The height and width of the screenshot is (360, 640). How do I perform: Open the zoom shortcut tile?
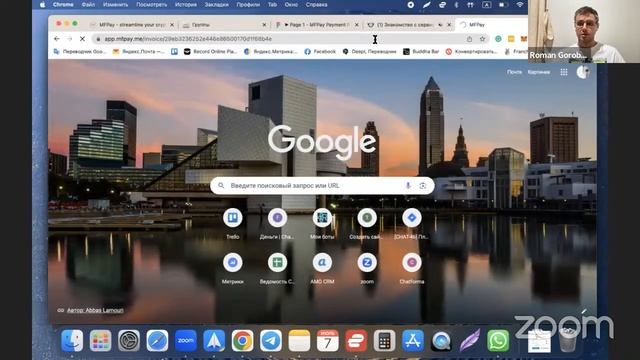tap(367, 268)
